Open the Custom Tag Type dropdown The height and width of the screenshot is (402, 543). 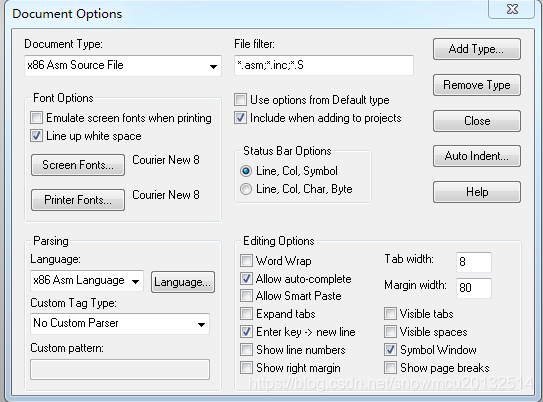[x=120, y=324]
